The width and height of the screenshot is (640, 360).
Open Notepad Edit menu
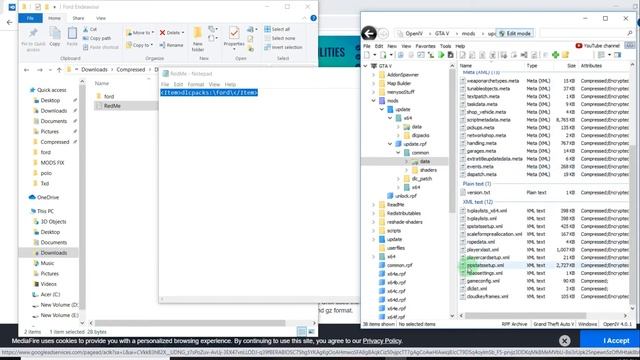(178, 84)
